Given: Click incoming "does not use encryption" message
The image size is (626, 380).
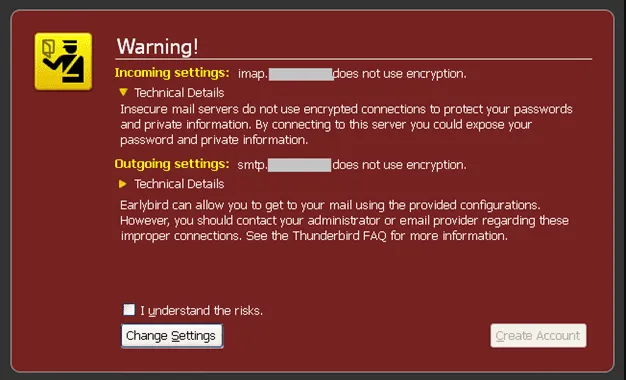Looking at the screenshot, I should 400,74.
